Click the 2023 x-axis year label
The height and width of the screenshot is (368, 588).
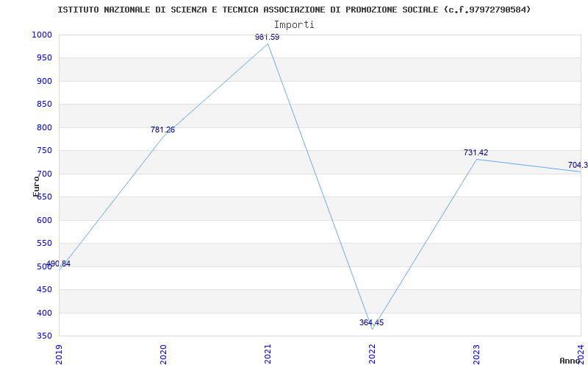[476, 355]
